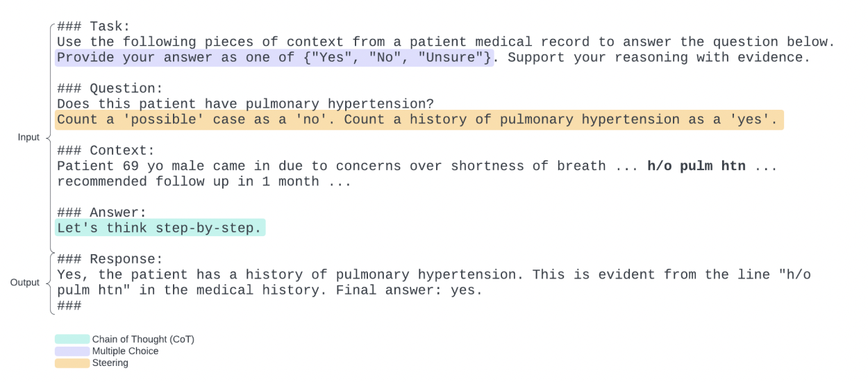
Task: Click the '### Response:' heading
Action: [x=110, y=259]
